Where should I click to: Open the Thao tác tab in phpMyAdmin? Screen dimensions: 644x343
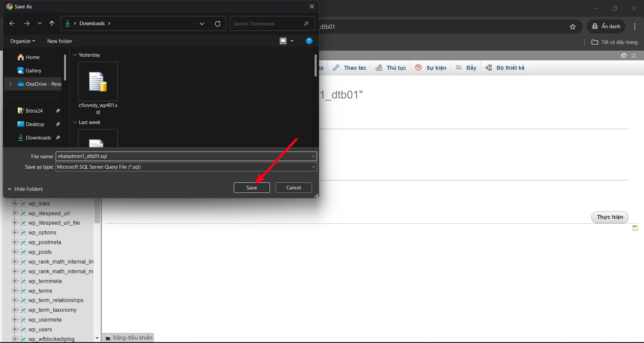(x=350, y=68)
